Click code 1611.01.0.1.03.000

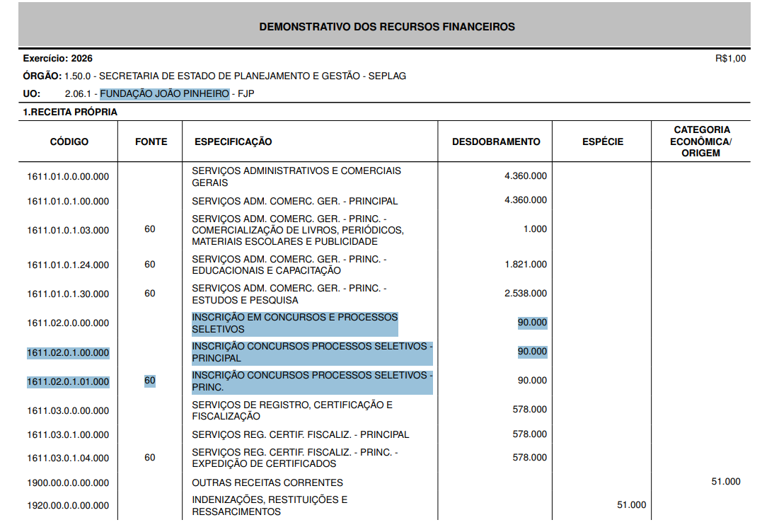pyautogui.click(x=69, y=230)
